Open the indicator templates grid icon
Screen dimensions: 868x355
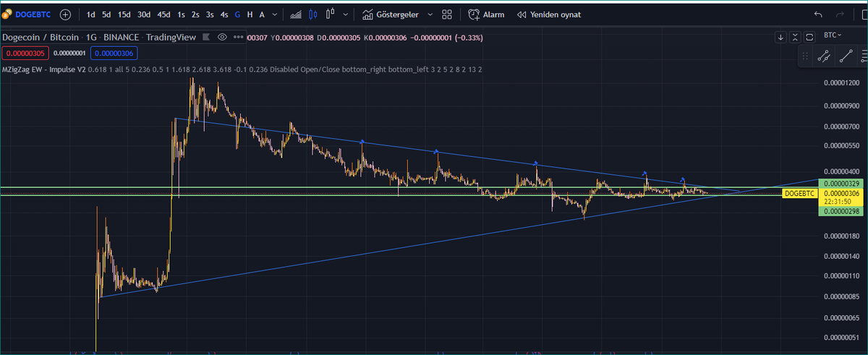point(447,14)
